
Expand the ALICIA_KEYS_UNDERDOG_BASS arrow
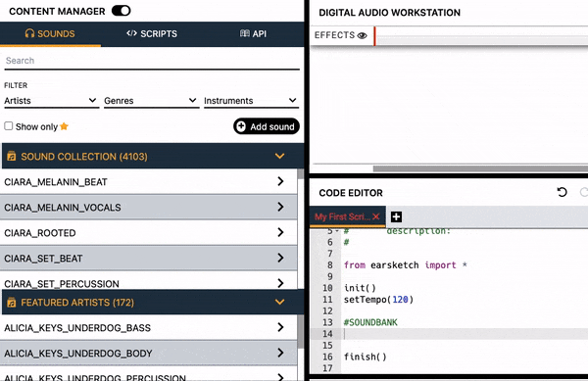tap(280, 327)
